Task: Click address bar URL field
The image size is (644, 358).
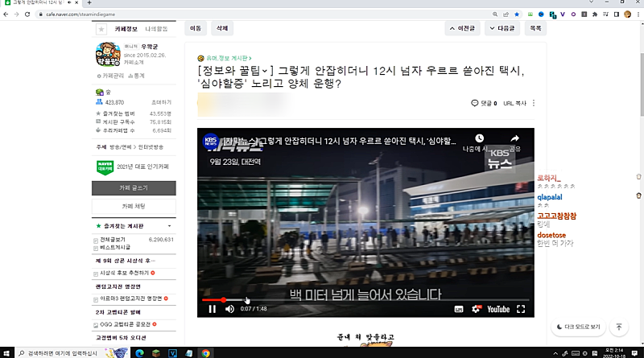Action: pos(263,14)
